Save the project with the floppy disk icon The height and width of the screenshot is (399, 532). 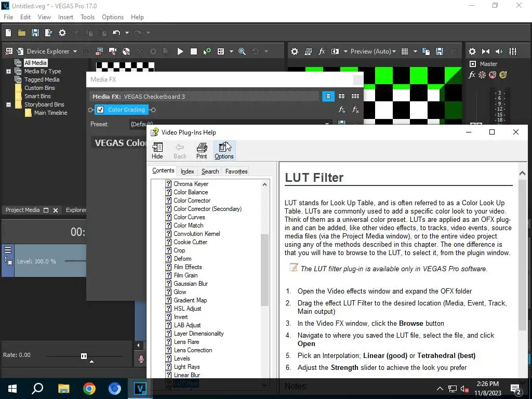pos(35,33)
